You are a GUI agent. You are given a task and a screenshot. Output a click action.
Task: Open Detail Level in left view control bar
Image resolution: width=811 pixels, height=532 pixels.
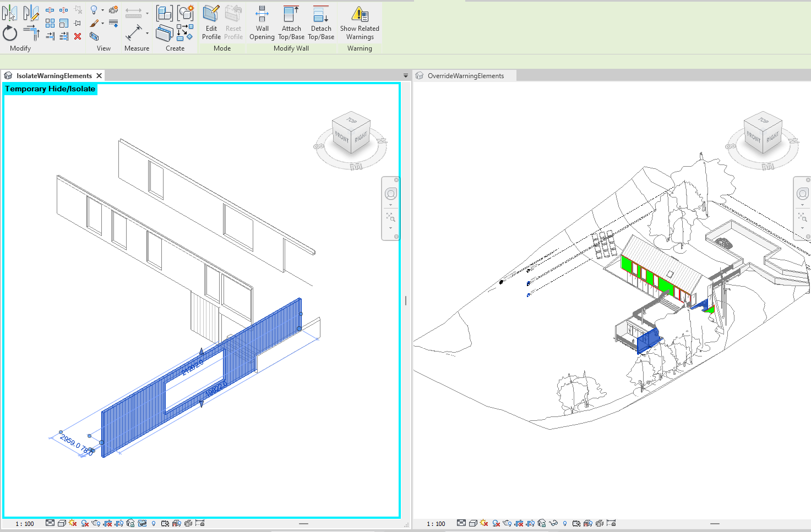50,523
